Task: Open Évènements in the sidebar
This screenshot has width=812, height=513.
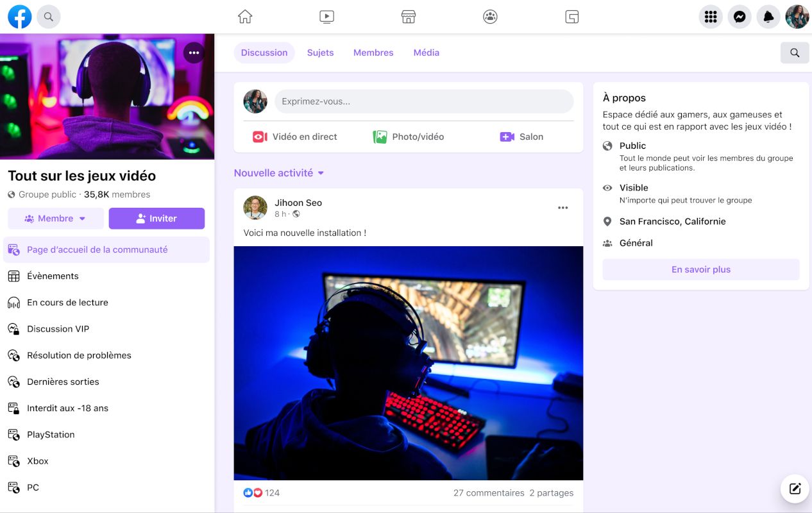Action: coord(106,276)
